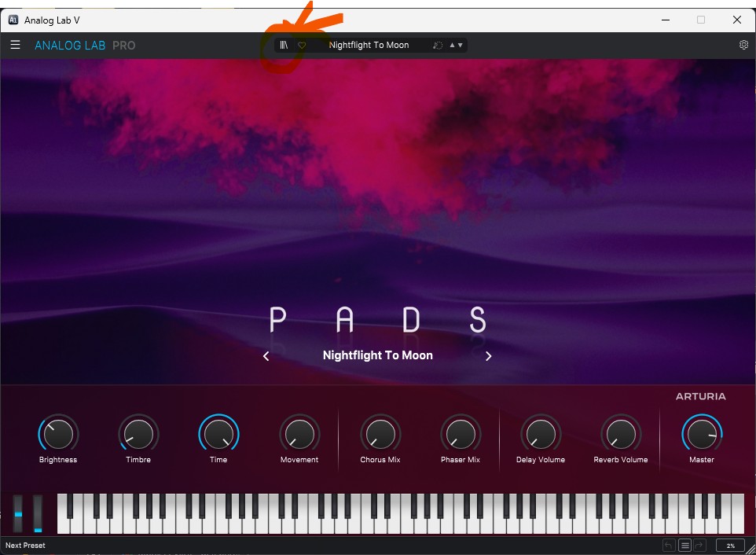Open the edit history list icon
Viewport: 756px width, 555px height.
coord(684,546)
